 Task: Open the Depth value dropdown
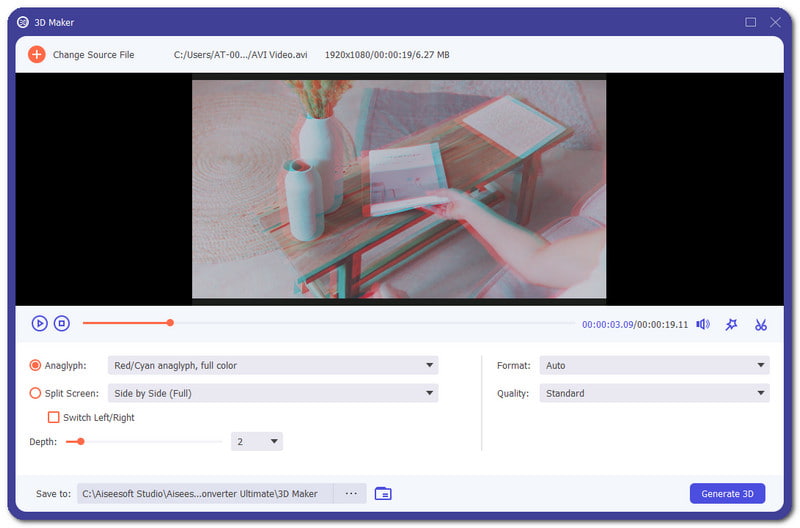(x=257, y=441)
